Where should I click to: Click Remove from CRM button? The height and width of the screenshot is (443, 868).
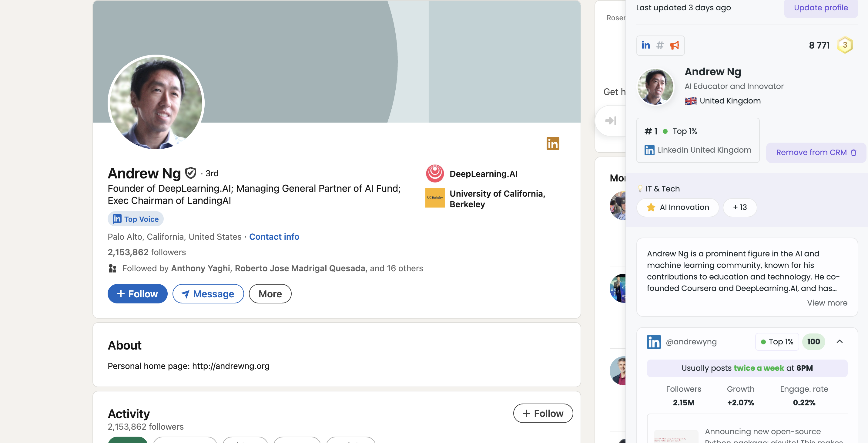click(x=816, y=152)
